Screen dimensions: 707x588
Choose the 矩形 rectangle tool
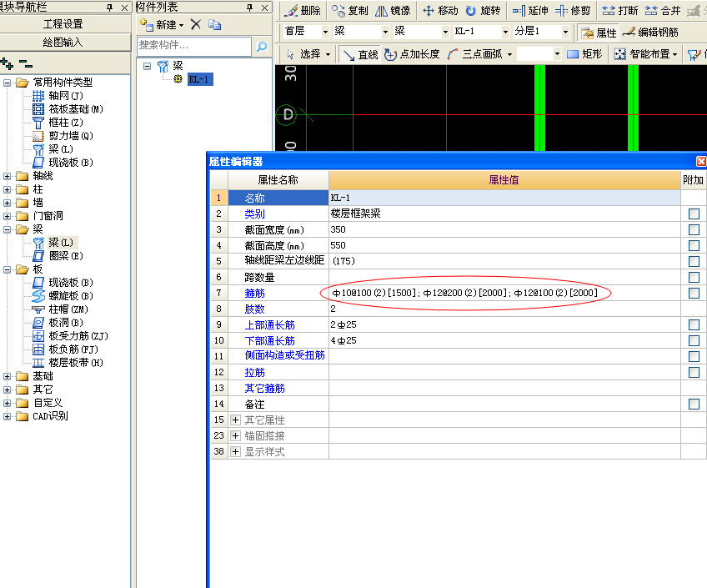click(584, 54)
